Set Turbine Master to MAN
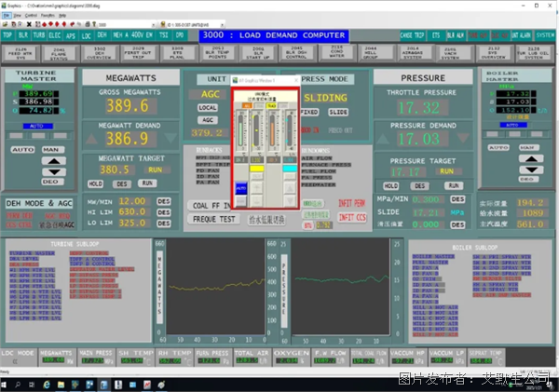559x392 pixels. [51, 150]
